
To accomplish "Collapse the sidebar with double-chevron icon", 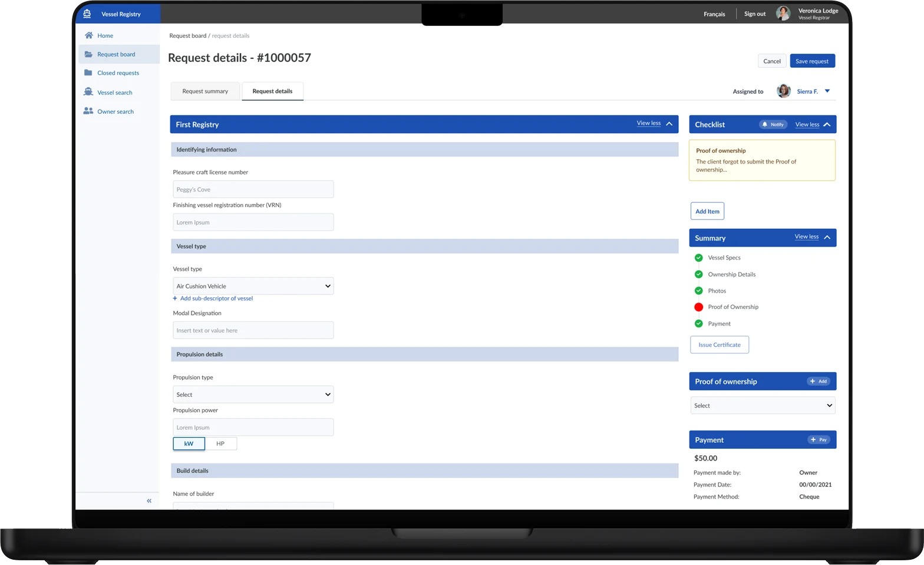I will click(149, 501).
